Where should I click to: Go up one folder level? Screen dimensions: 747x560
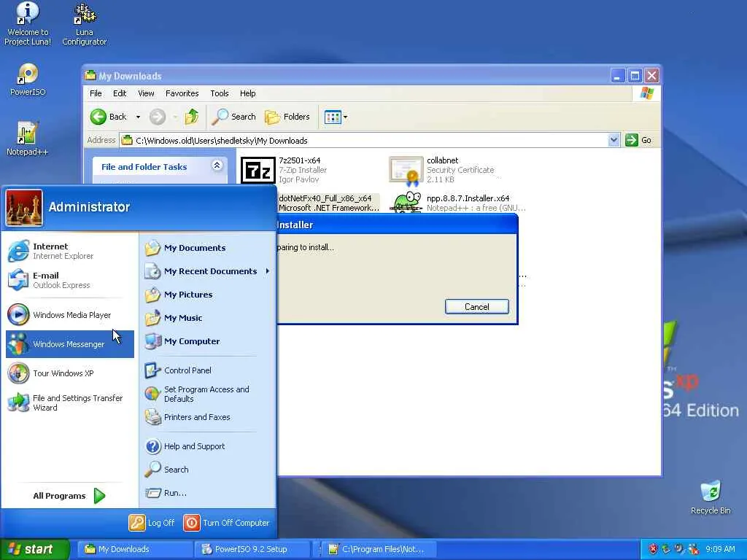[192, 117]
